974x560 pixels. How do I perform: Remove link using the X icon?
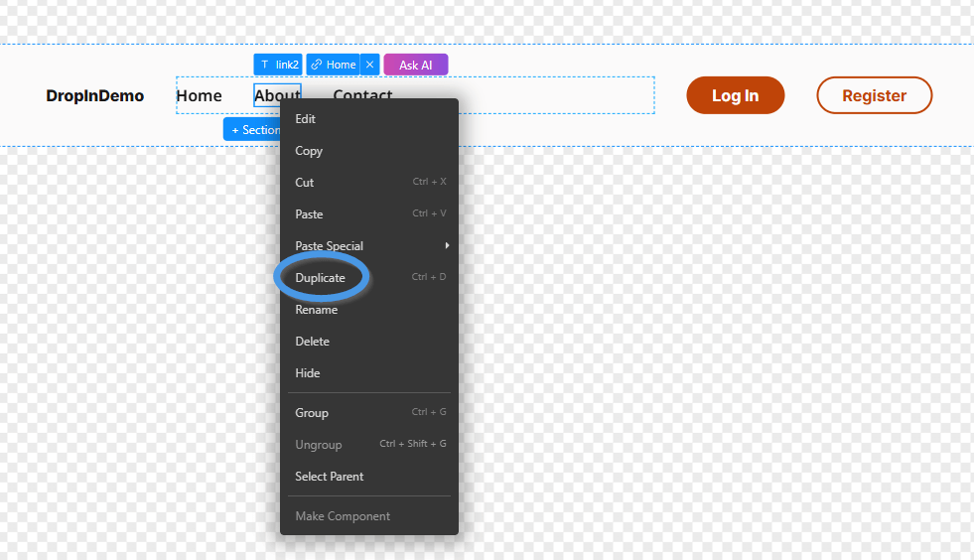(x=369, y=65)
